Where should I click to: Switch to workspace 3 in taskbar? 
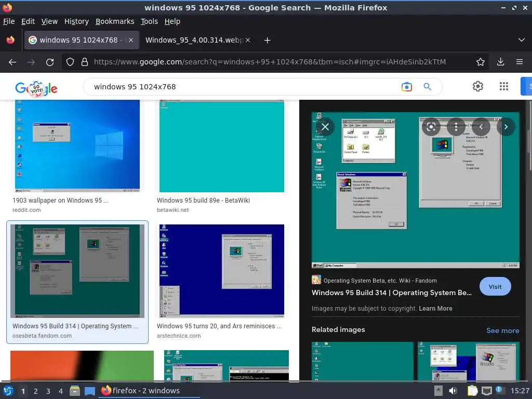coord(48,391)
